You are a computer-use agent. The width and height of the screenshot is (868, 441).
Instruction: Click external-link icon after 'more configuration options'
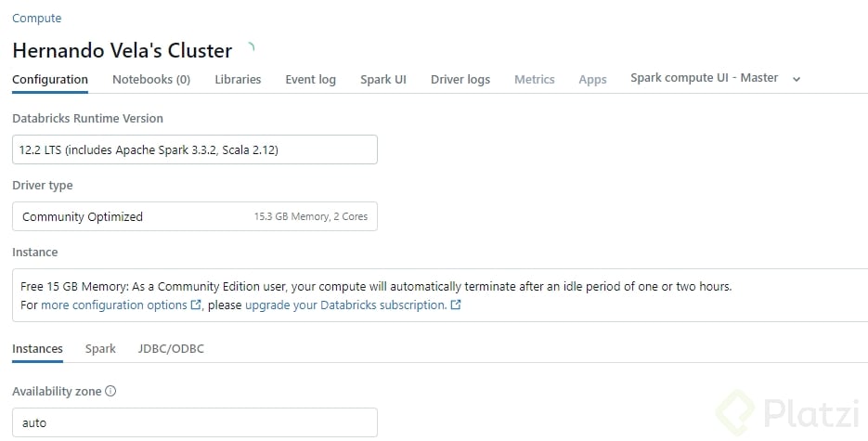(196, 305)
